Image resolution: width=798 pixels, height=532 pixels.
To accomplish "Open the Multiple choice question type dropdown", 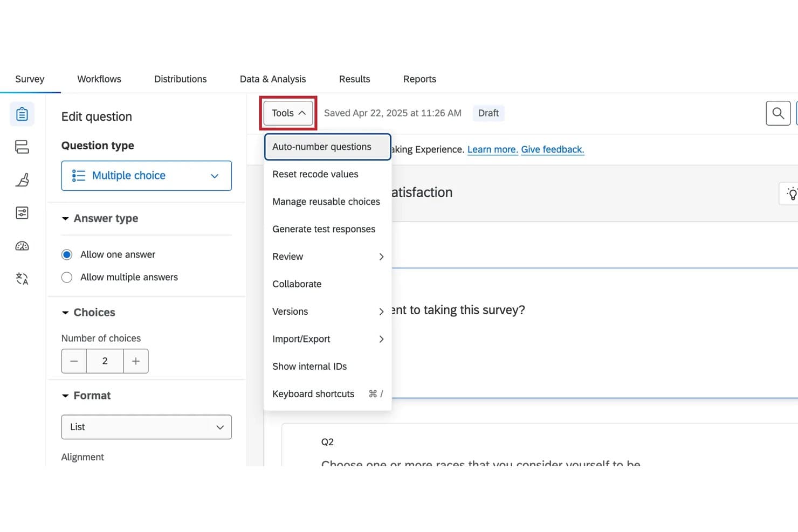I will [147, 176].
